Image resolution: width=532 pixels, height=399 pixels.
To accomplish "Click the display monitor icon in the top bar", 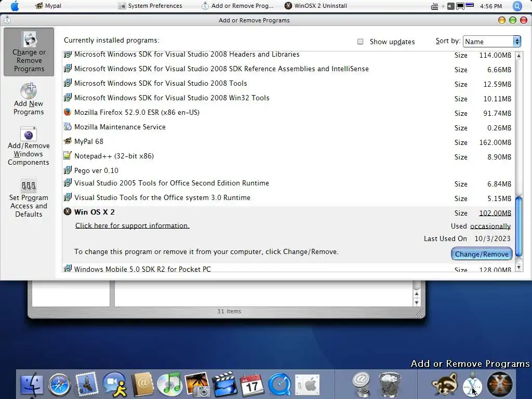I will pos(460,6).
